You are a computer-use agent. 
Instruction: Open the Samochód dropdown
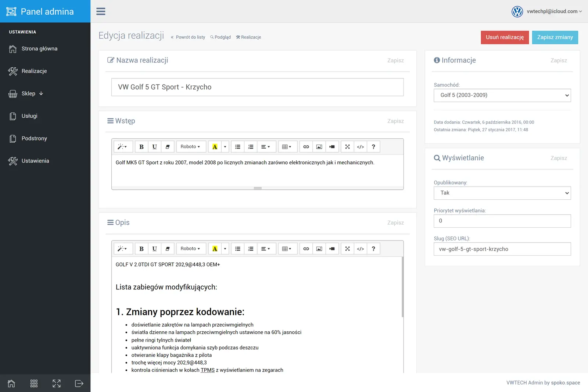pyautogui.click(x=502, y=95)
